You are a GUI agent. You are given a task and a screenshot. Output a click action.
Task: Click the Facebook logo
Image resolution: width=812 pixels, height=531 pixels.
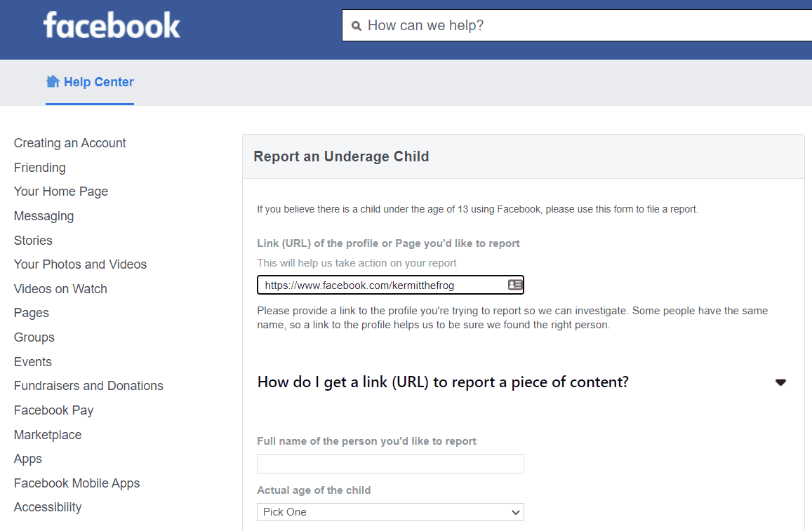coord(112,26)
